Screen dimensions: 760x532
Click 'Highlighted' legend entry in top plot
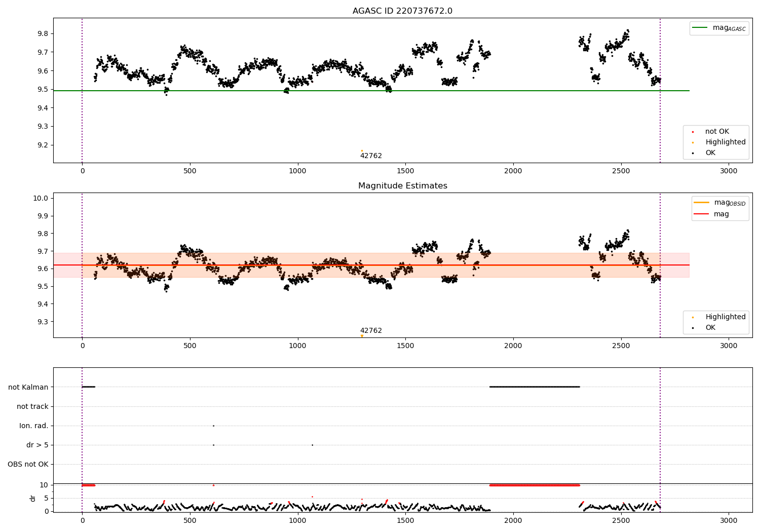720,142
